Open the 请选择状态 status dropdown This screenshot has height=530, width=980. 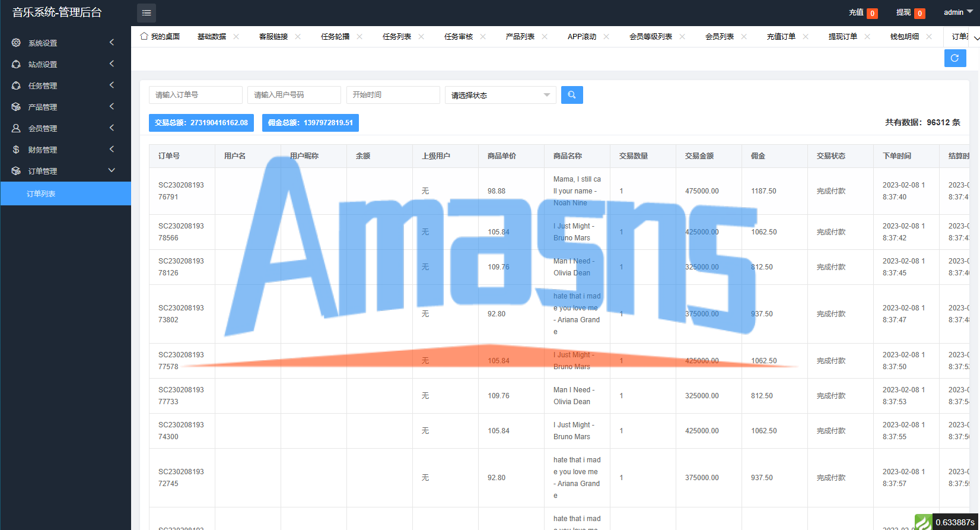click(501, 95)
